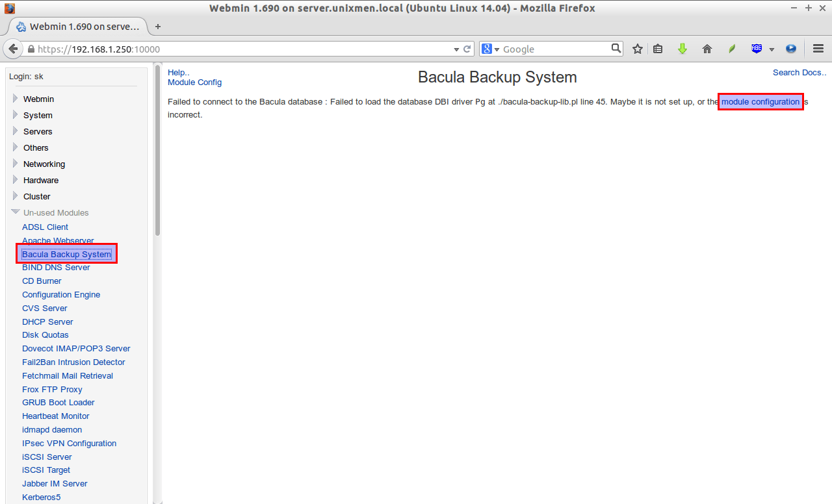
Task: Open the Google search engine dropdown
Action: pyautogui.click(x=491, y=49)
